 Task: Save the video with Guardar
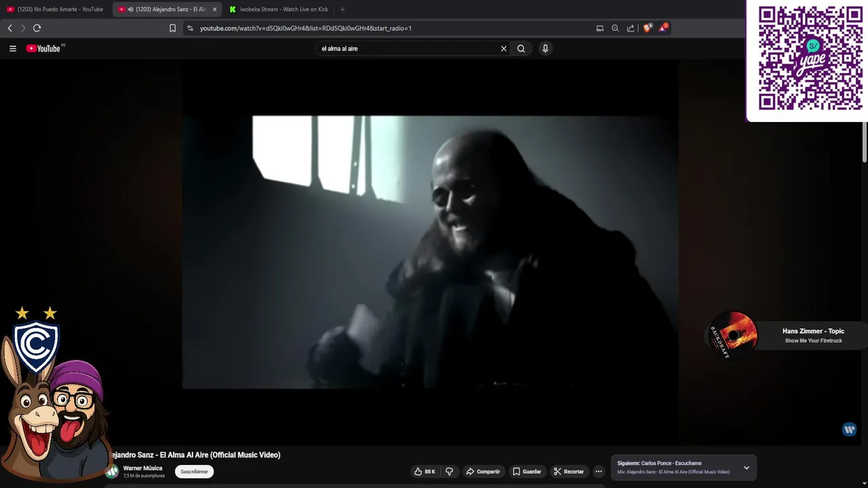(x=527, y=472)
